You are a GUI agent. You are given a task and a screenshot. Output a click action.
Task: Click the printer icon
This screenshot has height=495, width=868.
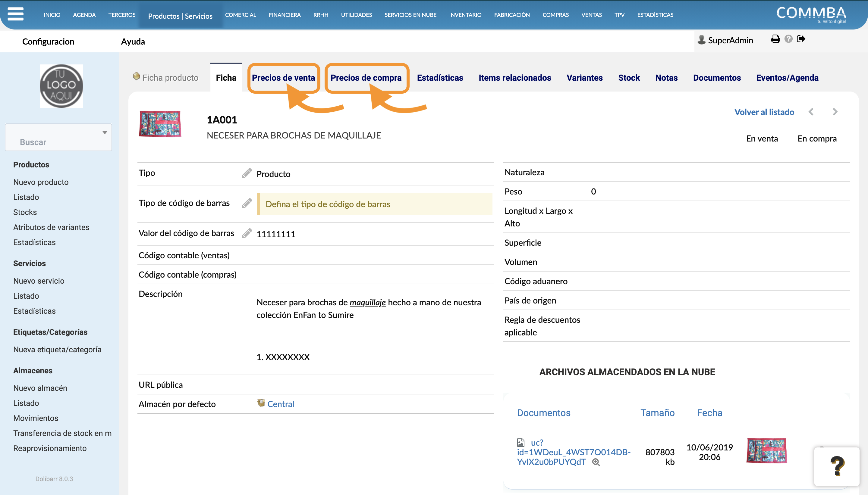(775, 39)
